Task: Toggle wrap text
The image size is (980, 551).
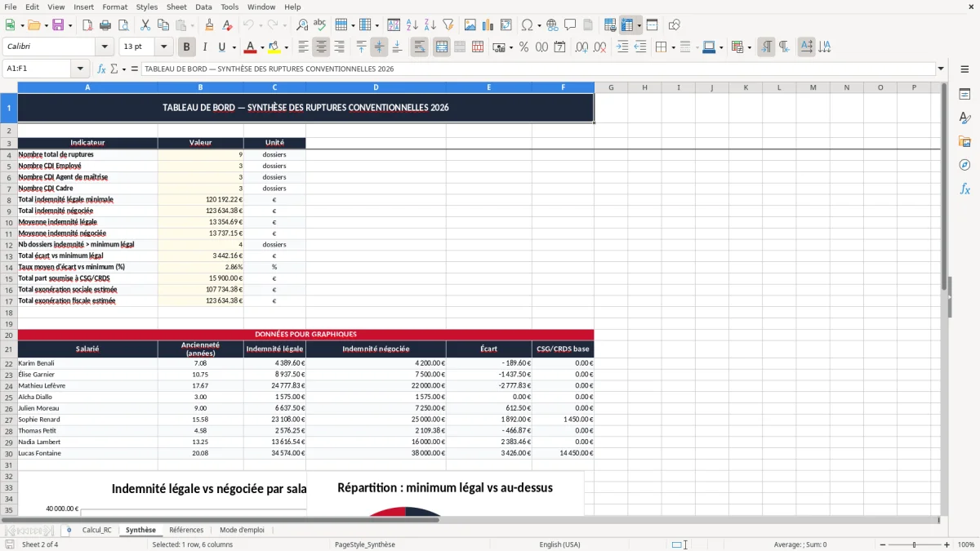Action: (x=420, y=47)
